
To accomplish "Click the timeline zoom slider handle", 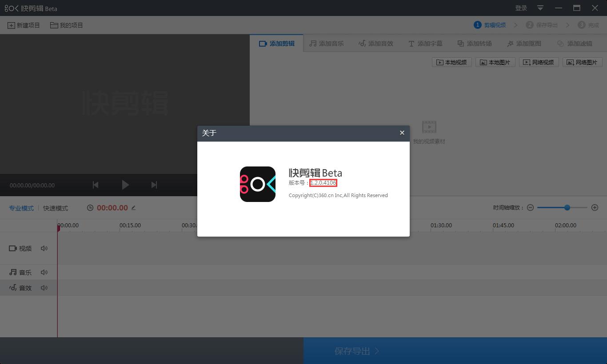I will (x=567, y=208).
